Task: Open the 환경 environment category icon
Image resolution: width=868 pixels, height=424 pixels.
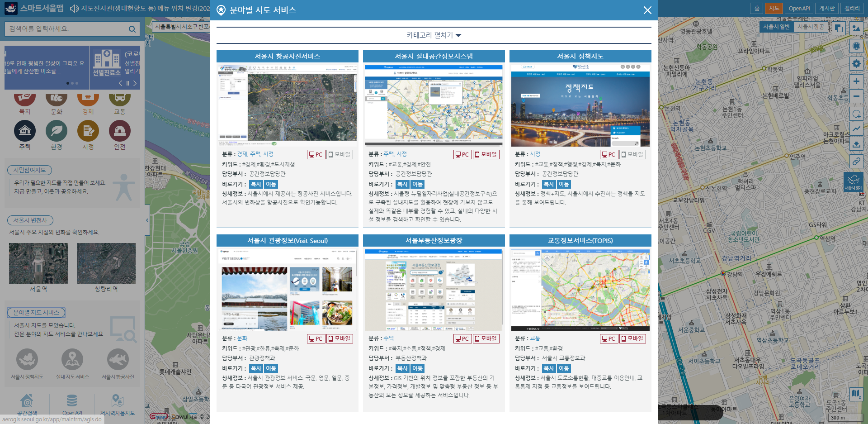Action: click(57, 131)
